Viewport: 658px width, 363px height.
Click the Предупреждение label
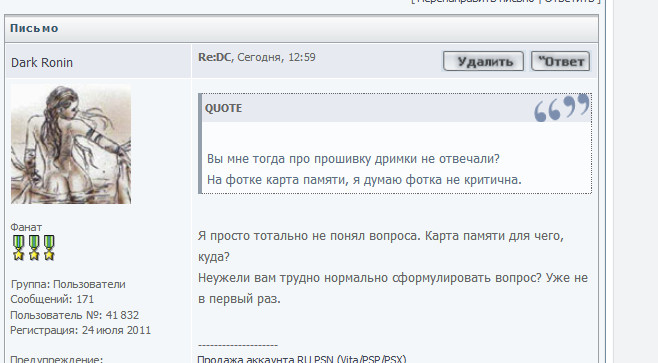pos(57,359)
